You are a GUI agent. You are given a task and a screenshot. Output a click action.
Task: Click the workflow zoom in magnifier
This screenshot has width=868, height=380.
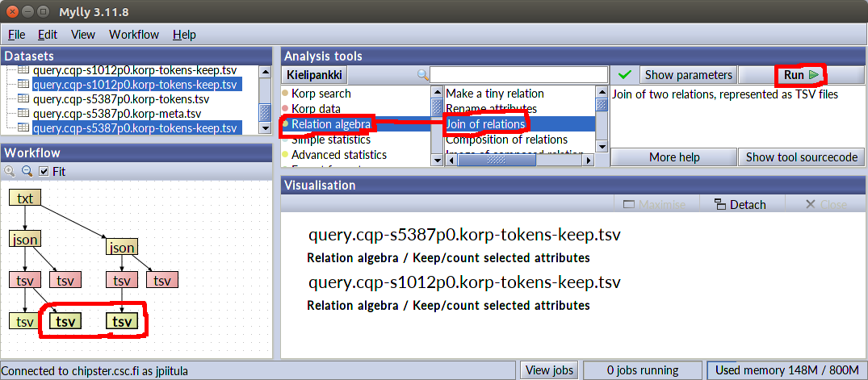point(10,171)
